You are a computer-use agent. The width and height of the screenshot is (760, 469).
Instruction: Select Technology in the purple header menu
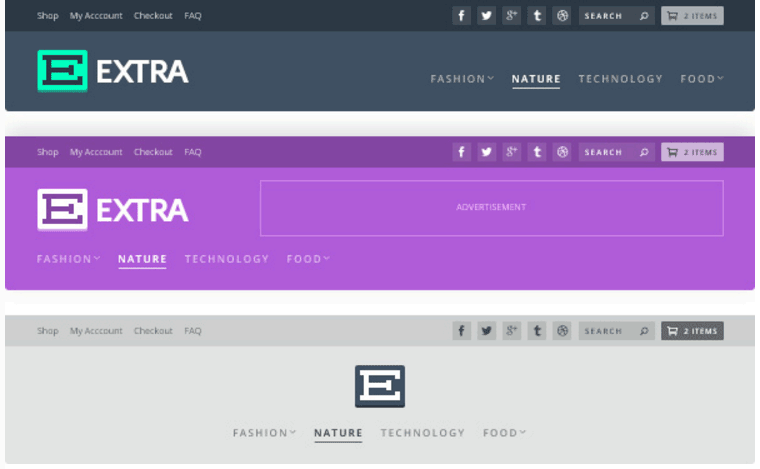pyautogui.click(x=227, y=259)
